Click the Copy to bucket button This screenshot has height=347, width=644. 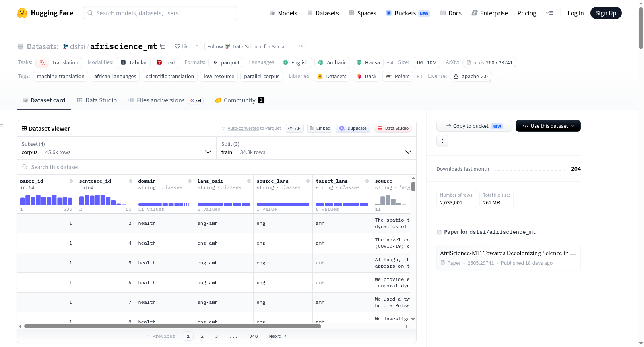(474, 126)
